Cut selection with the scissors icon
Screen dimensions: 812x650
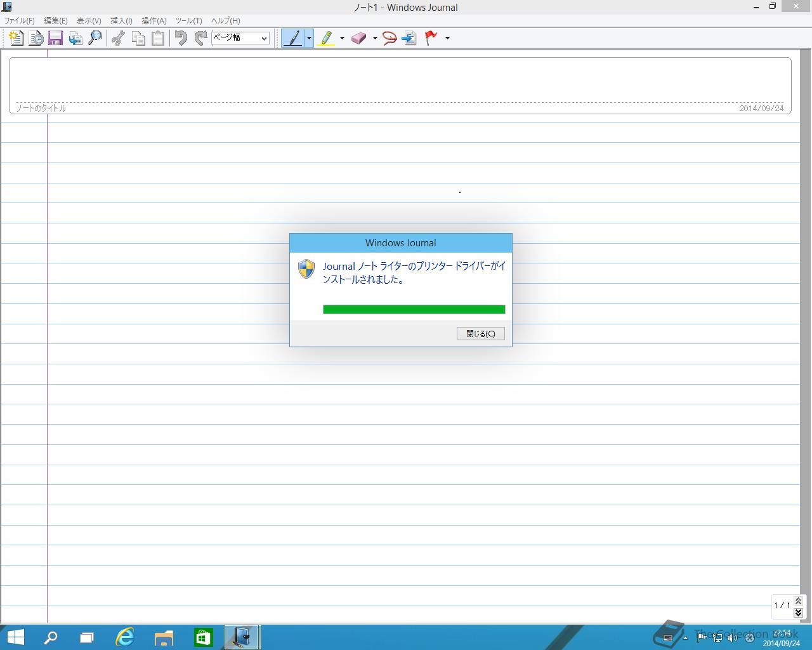[118, 38]
